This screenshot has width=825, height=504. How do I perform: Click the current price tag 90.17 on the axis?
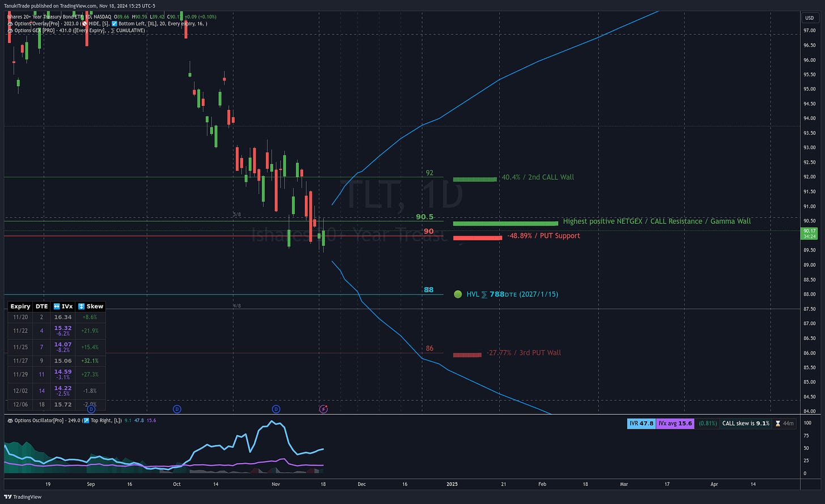pos(809,233)
